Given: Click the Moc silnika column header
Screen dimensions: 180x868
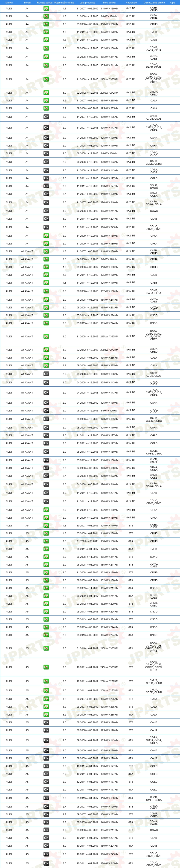Looking at the screenshot, I should (x=109, y=2).
